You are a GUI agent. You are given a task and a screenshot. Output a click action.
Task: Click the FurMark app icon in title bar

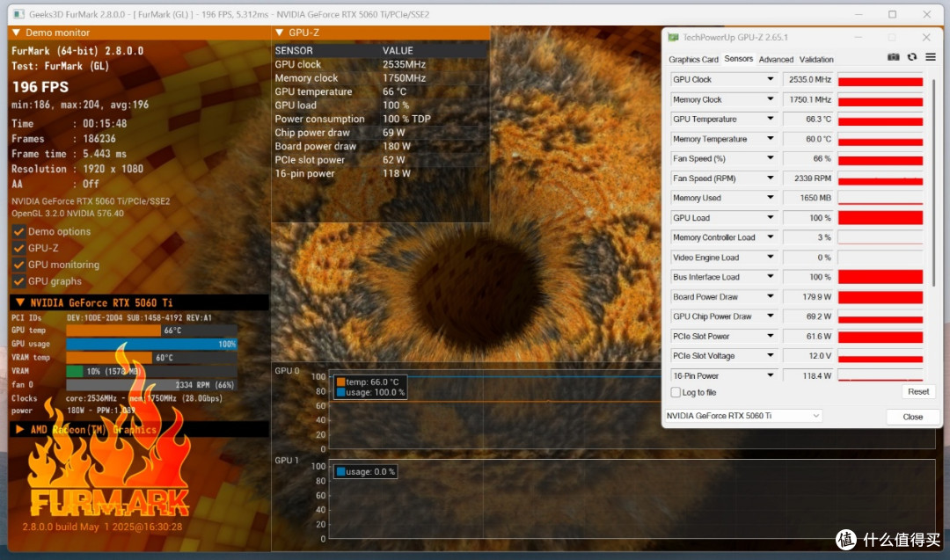point(18,14)
